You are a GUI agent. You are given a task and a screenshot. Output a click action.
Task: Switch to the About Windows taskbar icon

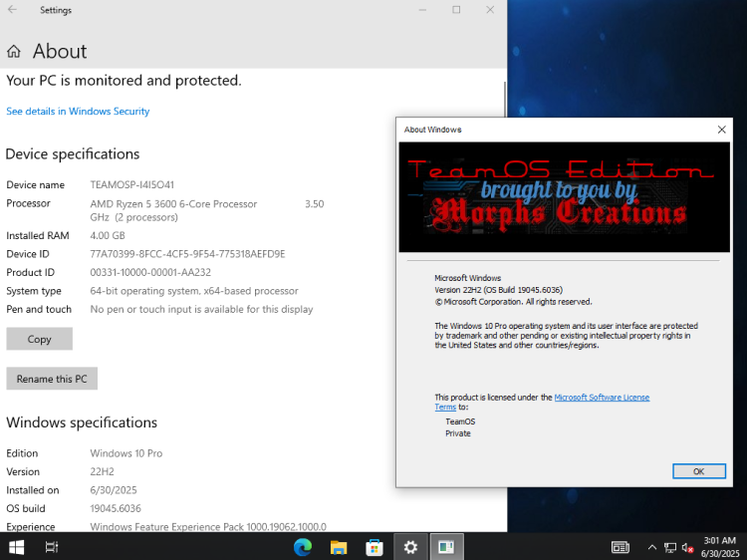click(446, 547)
